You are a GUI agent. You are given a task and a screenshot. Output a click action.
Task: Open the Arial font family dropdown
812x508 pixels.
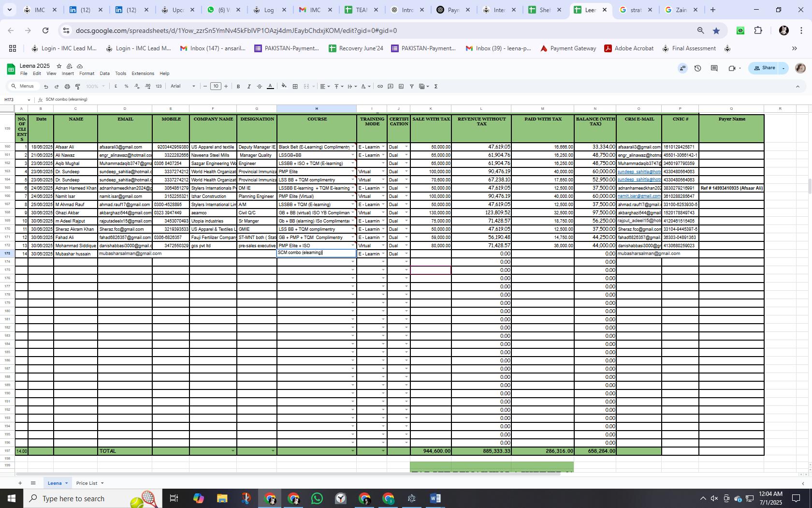click(x=183, y=86)
